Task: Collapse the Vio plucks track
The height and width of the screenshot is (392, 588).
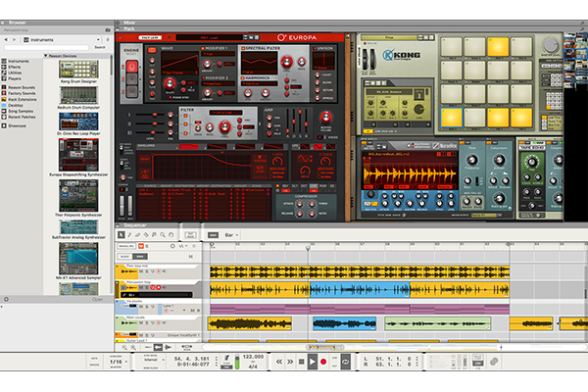Action: pos(117,301)
